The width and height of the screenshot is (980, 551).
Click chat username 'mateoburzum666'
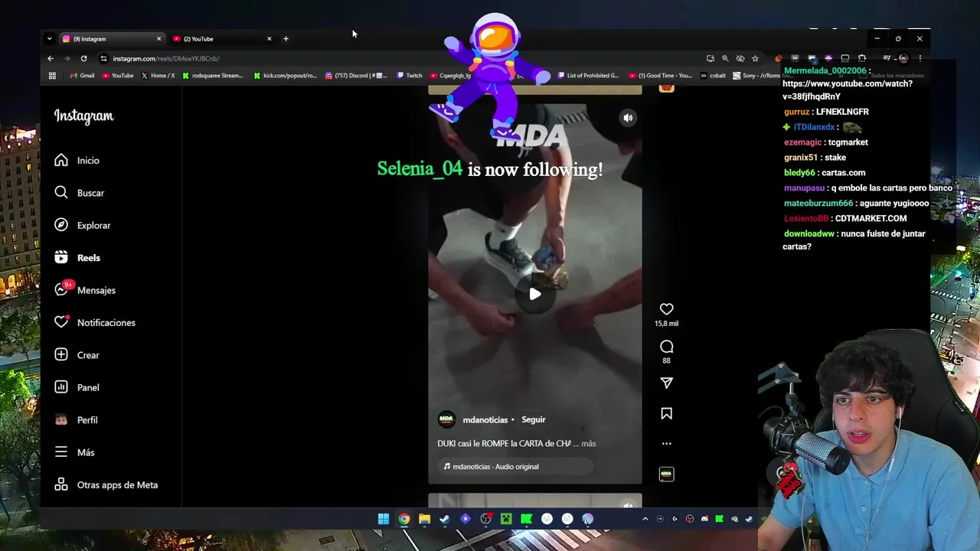tap(818, 203)
